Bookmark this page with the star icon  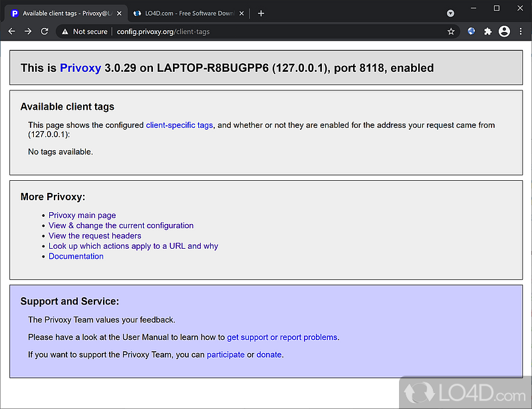[x=451, y=31]
